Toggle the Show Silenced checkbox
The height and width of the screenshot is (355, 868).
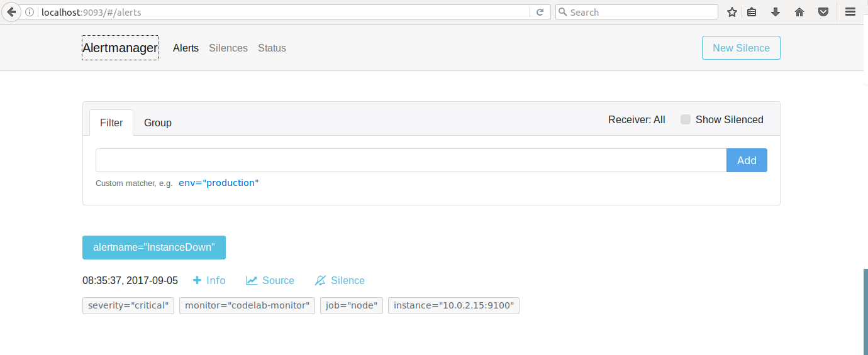click(x=686, y=119)
